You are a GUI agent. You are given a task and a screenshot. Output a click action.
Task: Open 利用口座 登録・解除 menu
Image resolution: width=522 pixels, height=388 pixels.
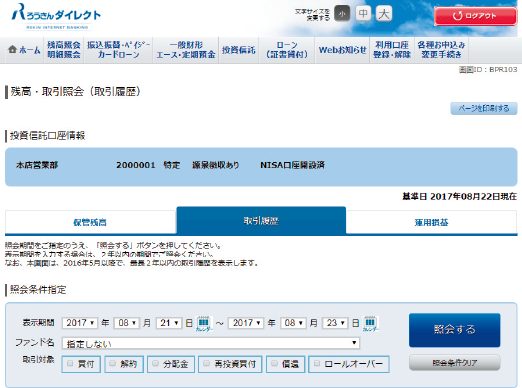point(392,50)
